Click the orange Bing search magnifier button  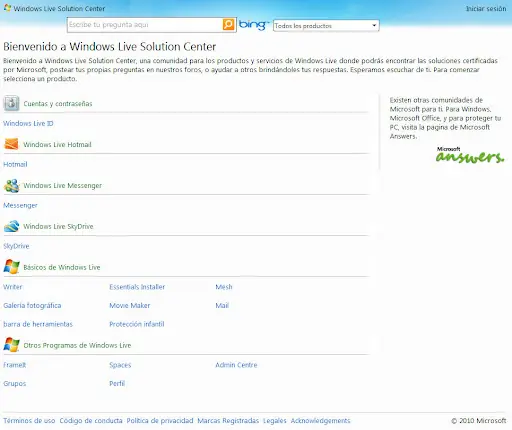click(229, 24)
